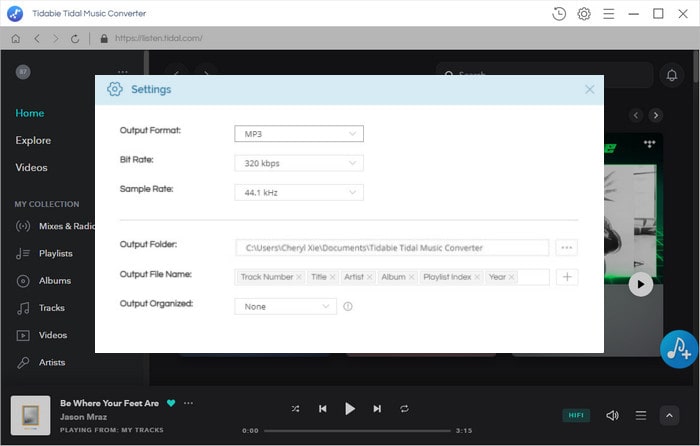Open top Videos entry in sidebar
This screenshot has height=446, width=700.
click(31, 168)
